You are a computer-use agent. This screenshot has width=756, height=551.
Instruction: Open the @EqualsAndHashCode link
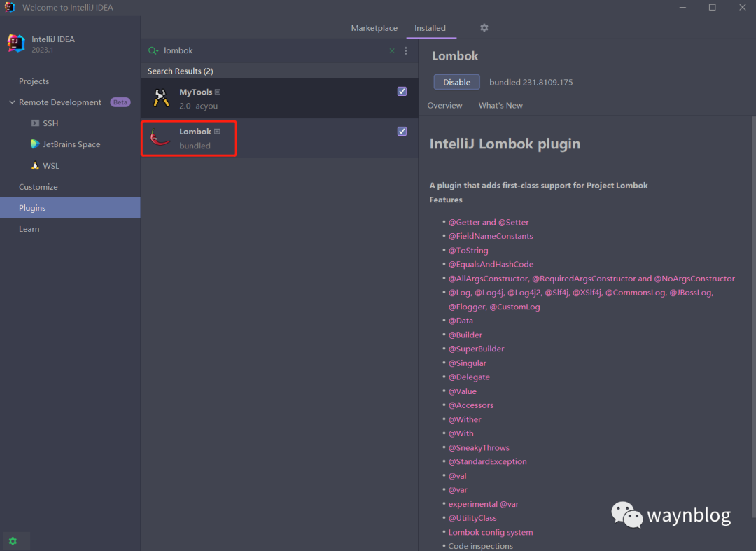[x=491, y=264]
